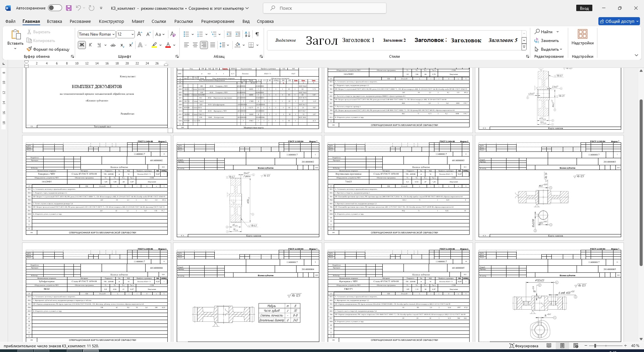This screenshot has height=352, width=644.
Task: Click the bulleted list icon
Action: (x=186, y=34)
